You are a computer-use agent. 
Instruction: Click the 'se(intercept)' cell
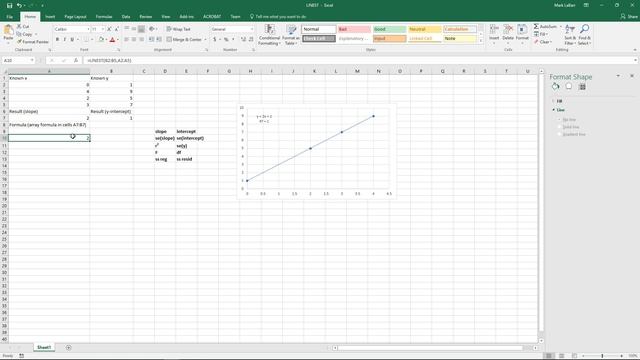click(190, 138)
